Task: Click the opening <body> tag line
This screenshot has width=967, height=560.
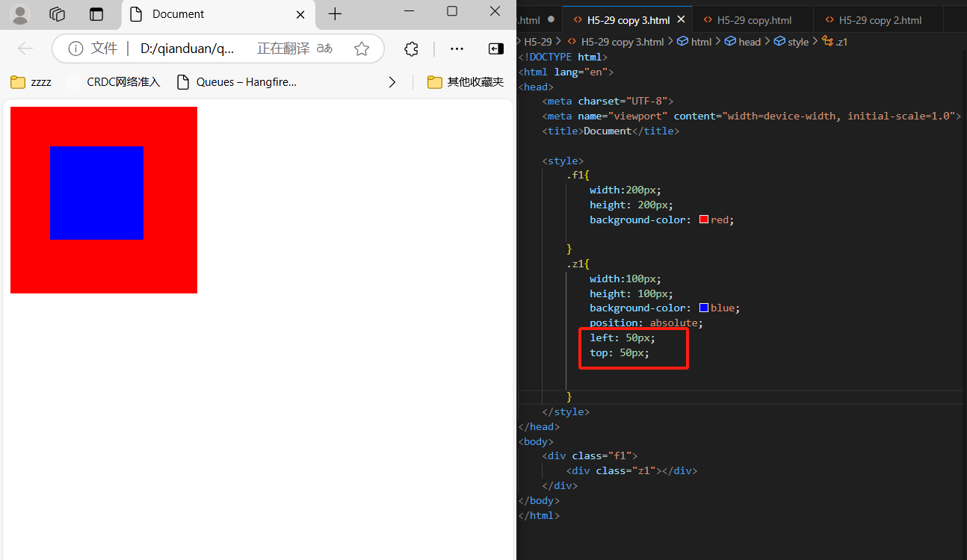Action: (537, 441)
